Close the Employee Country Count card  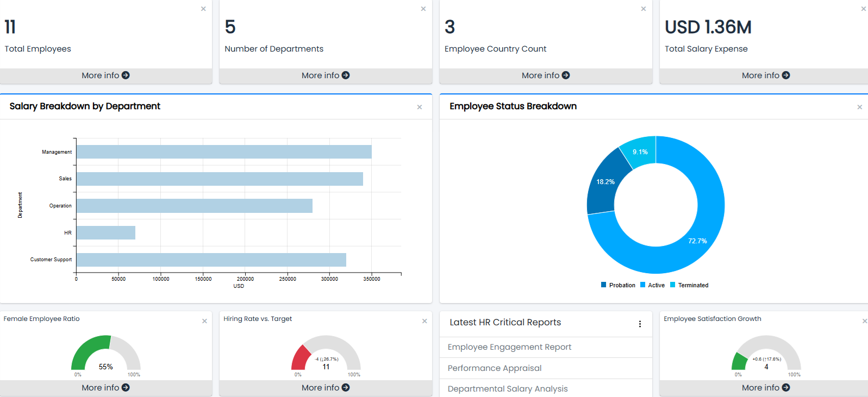pos(644,9)
